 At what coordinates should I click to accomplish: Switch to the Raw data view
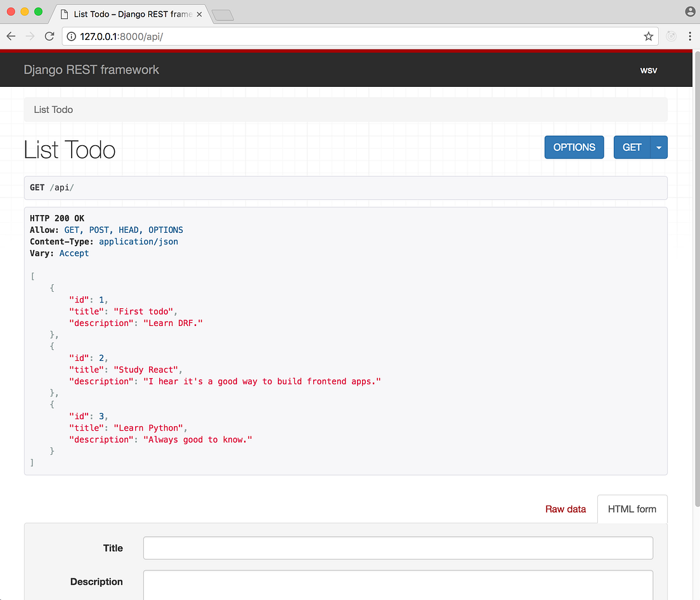pos(565,509)
